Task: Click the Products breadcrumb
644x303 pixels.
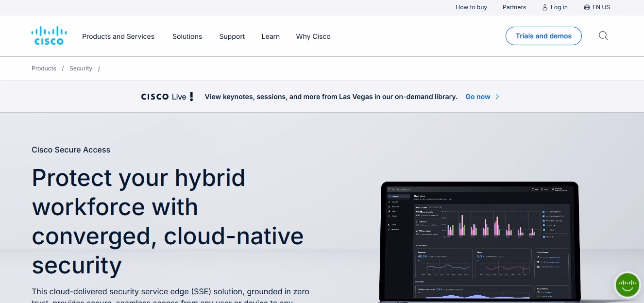Action: coord(44,68)
